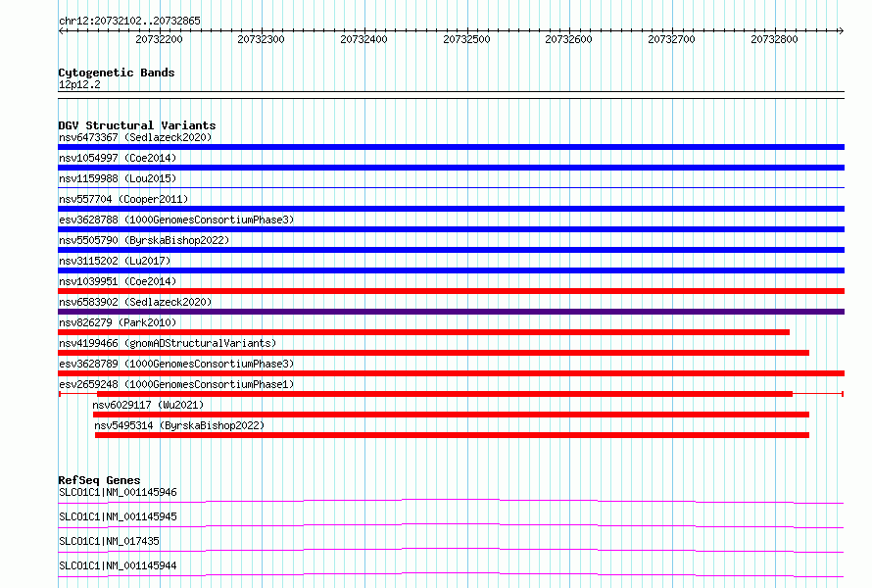
Task: Click the blue bar under nsv6473367
Action: tap(451, 147)
